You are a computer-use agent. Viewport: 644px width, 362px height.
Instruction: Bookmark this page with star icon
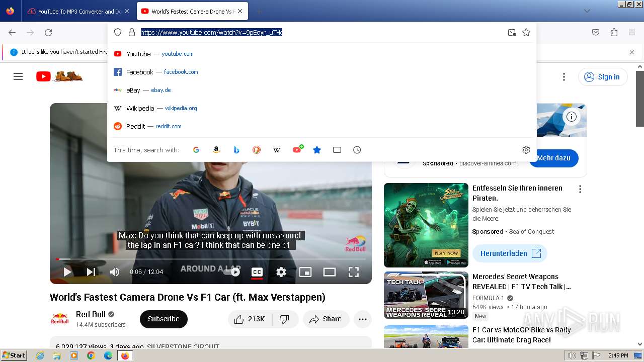tap(526, 32)
